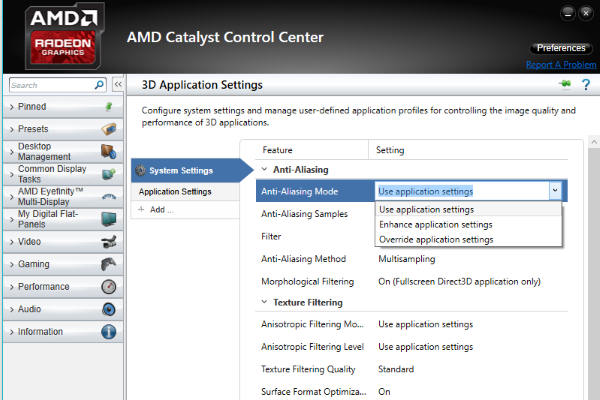Screen dimensions: 600x400
Task: Open the Preferences button
Action: [561, 48]
